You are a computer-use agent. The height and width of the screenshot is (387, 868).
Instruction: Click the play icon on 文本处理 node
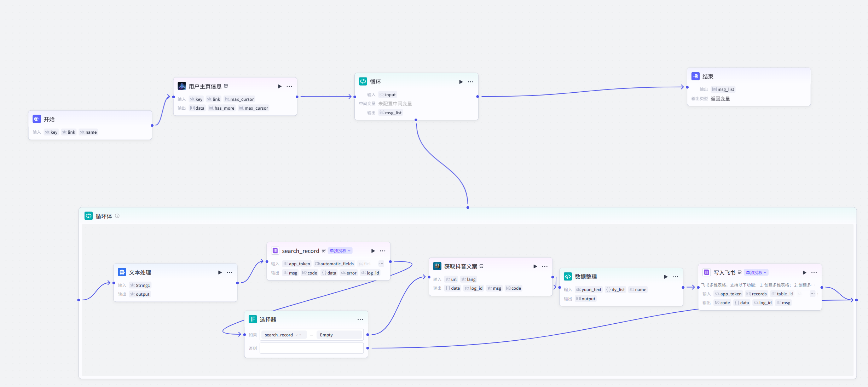220,272
